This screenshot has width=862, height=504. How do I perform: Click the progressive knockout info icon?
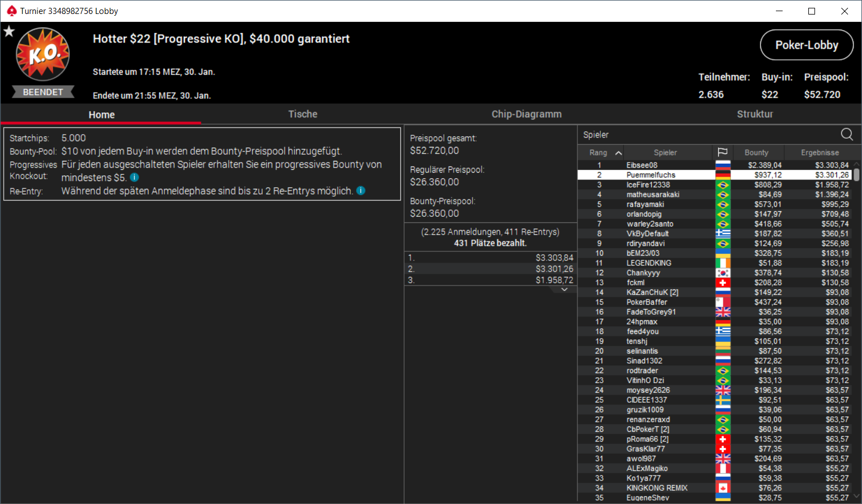pos(135,177)
